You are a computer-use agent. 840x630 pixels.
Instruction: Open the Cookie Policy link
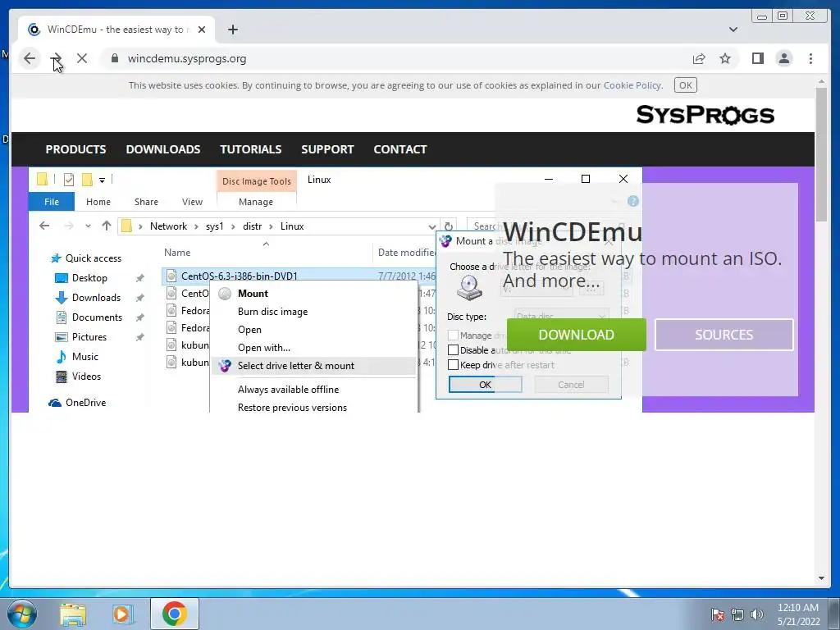click(632, 85)
